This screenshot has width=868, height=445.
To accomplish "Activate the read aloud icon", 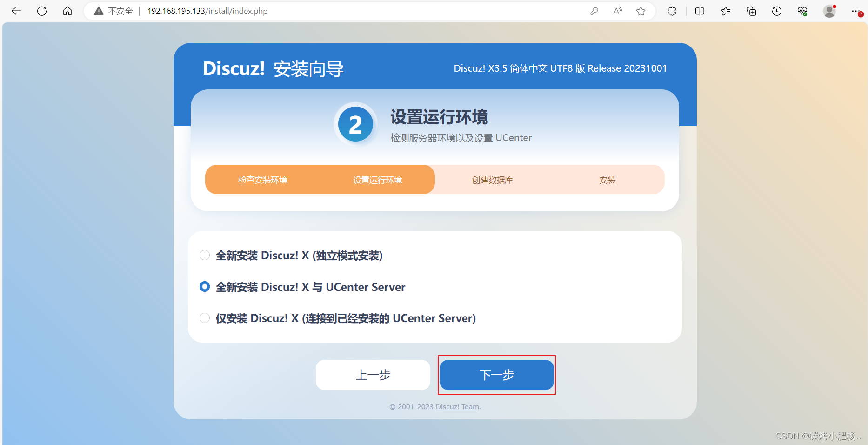I will coord(618,11).
